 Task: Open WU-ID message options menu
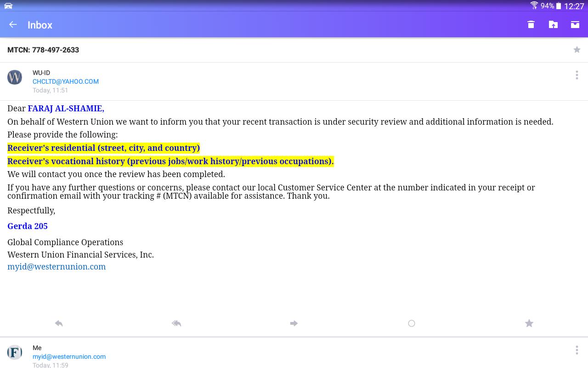click(577, 75)
